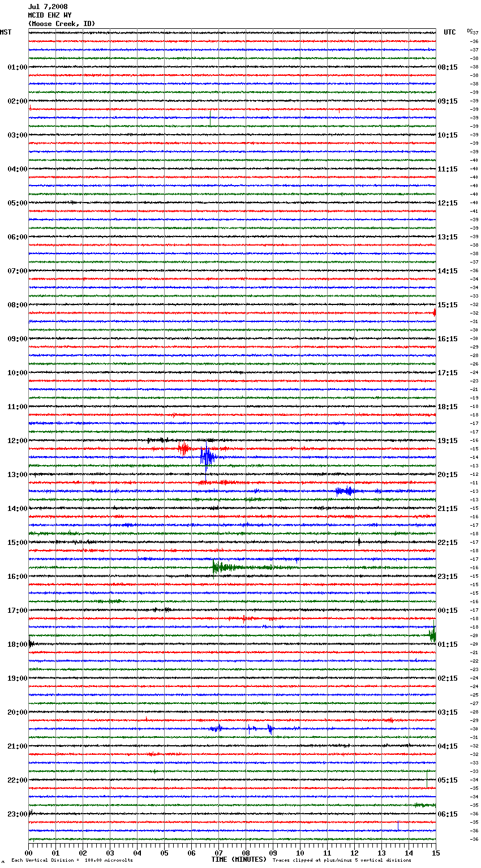Click the green spike ending the 17:45 trace
Screen dimensions: 481x868
pos(433,634)
